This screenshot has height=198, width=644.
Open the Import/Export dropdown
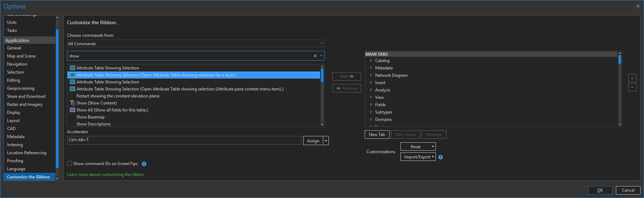[x=418, y=157]
